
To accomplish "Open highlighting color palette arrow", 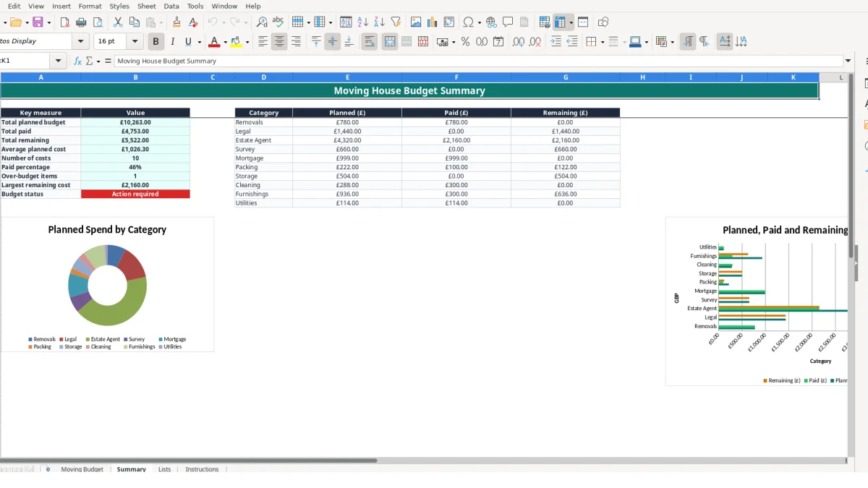I will (x=247, y=42).
